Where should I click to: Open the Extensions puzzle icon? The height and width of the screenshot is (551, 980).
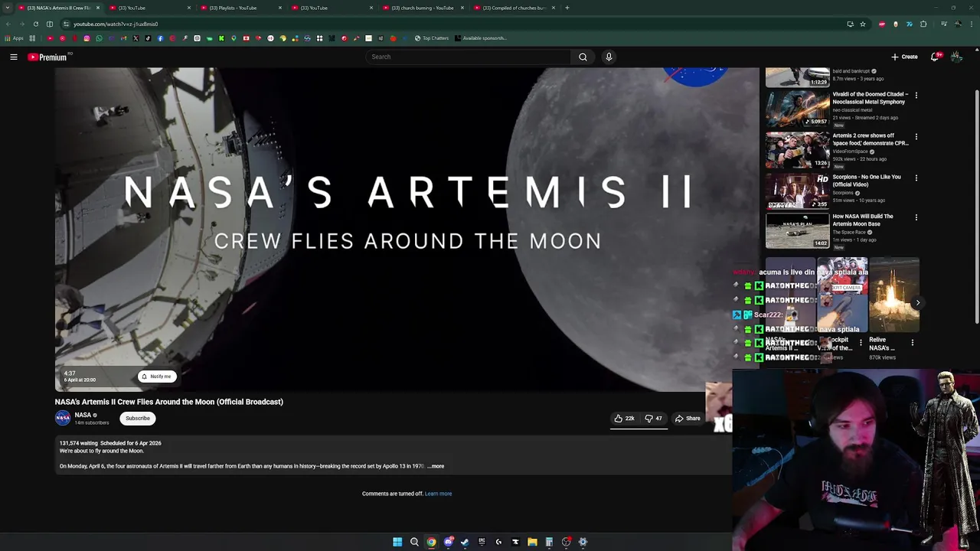[923, 24]
